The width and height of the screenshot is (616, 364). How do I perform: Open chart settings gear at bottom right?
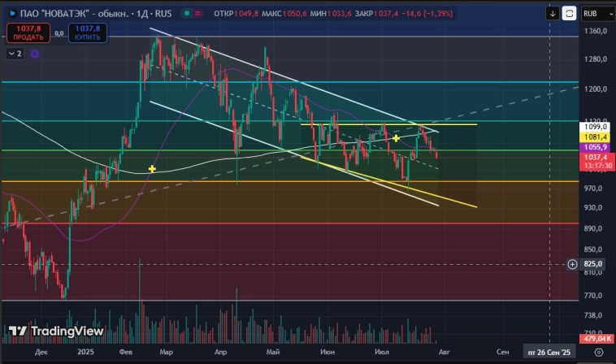[x=599, y=353]
